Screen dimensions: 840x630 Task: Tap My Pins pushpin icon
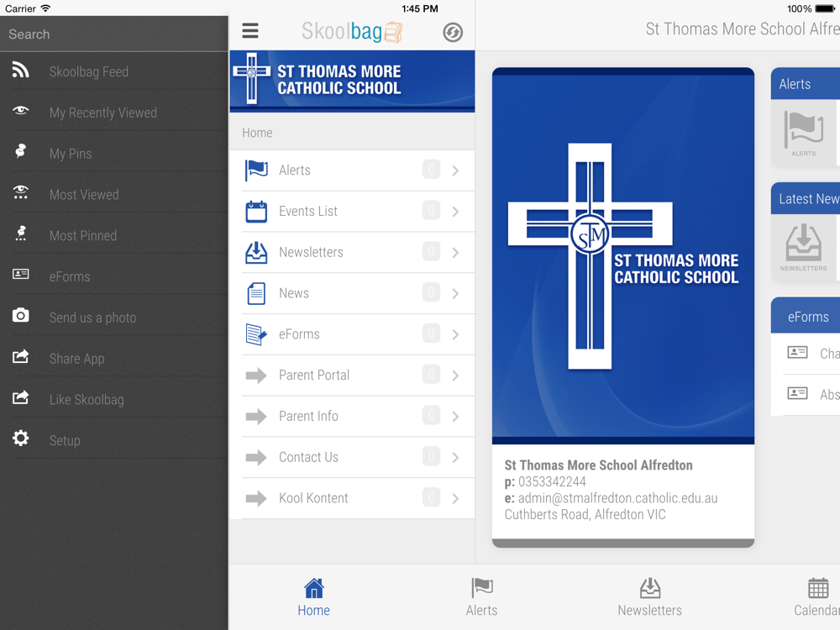point(20,151)
